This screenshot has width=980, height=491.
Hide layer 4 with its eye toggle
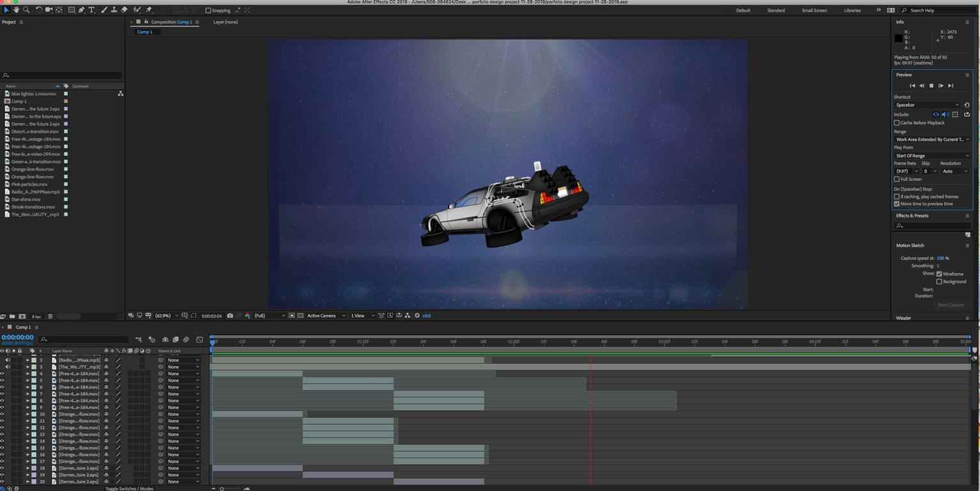(x=2, y=374)
